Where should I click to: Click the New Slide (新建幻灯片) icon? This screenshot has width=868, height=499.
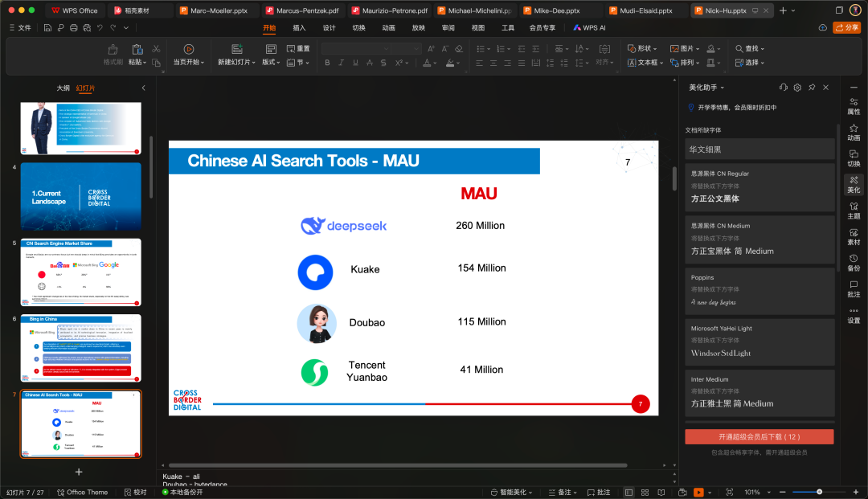(237, 49)
